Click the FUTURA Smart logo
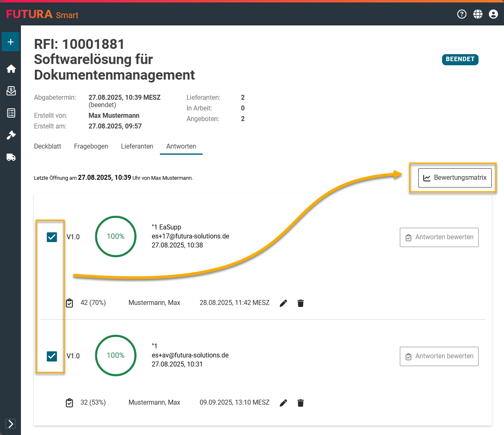 [x=42, y=14]
